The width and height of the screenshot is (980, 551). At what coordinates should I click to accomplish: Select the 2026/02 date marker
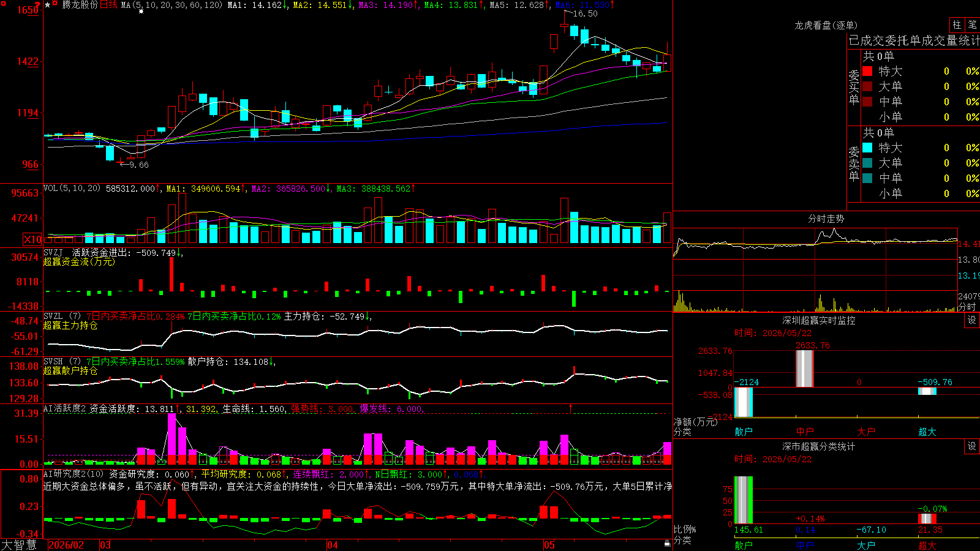coord(66,545)
